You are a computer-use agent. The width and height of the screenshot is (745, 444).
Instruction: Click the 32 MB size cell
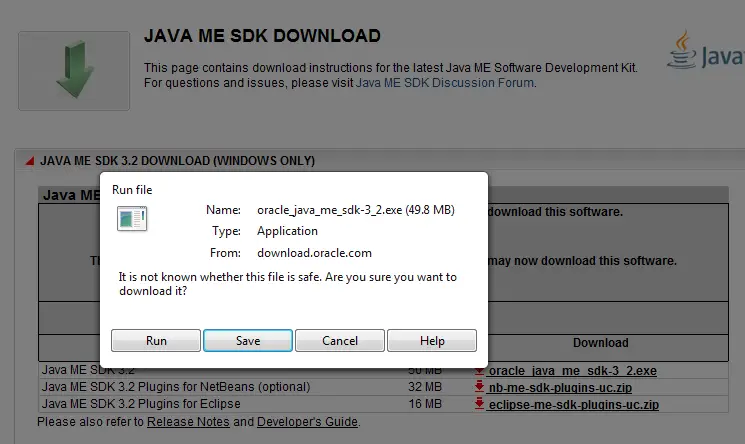pyautogui.click(x=425, y=387)
